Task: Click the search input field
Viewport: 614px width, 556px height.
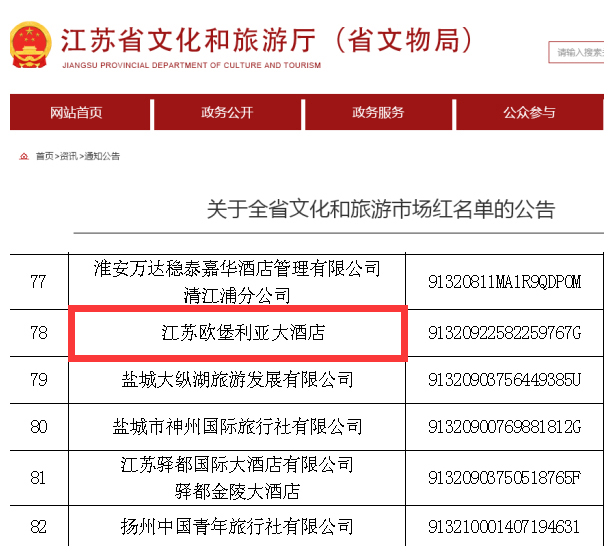Action: (580, 52)
